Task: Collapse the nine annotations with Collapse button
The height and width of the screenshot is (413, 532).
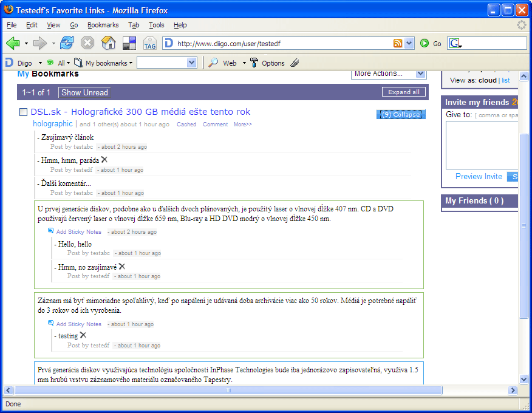Action: point(401,114)
